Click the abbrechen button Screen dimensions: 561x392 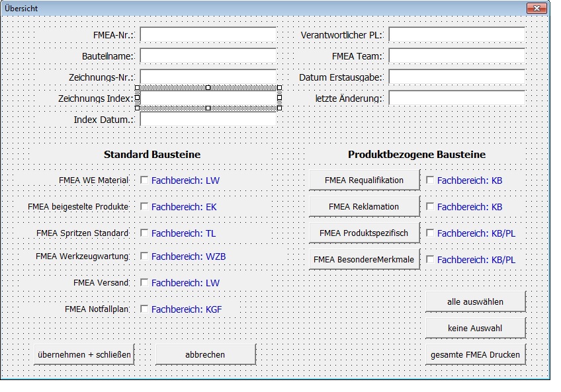(x=205, y=354)
